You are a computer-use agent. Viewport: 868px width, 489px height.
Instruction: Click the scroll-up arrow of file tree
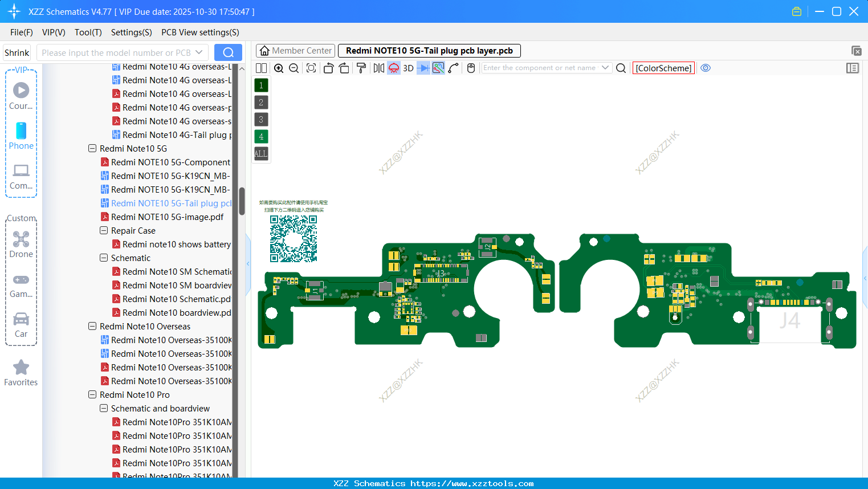click(x=242, y=68)
